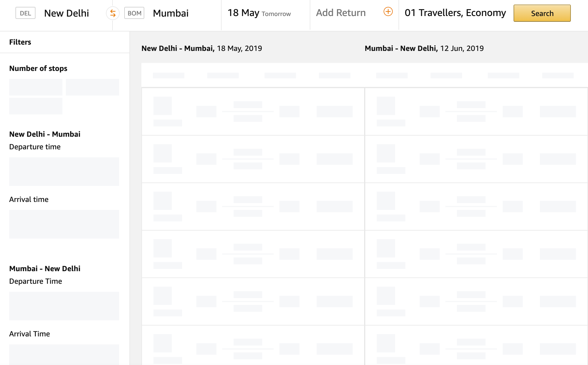Select Mumbai - New Delhi 12 Jun header
The height and width of the screenshot is (365, 588).
tap(424, 48)
